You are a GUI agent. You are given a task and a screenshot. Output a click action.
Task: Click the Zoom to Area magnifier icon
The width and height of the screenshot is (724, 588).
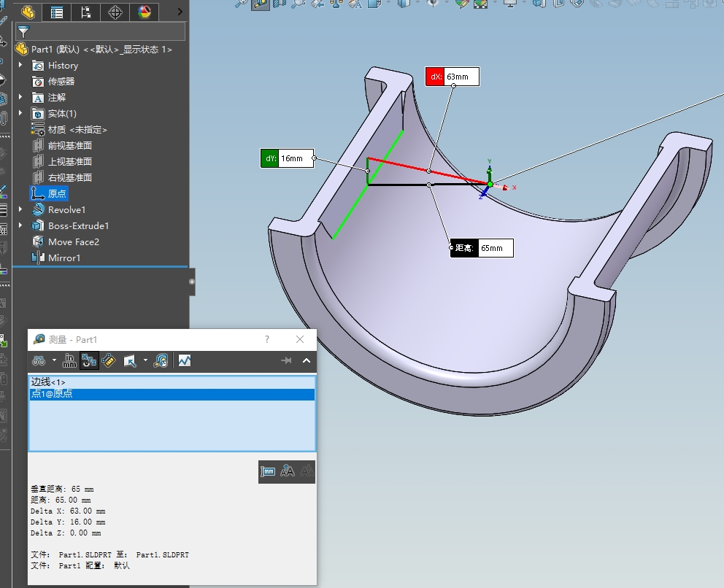coord(299,4)
